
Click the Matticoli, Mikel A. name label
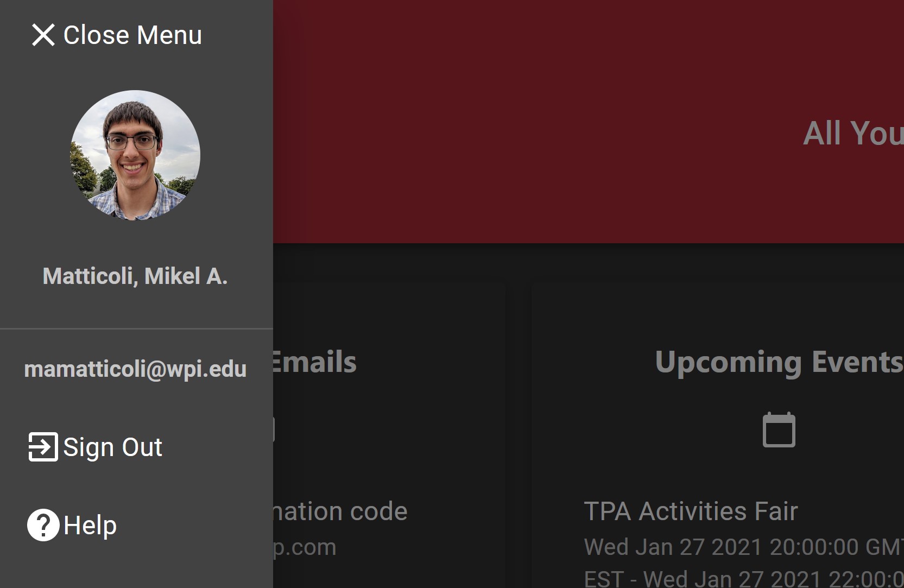pyautogui.click(x=135, y=276)
